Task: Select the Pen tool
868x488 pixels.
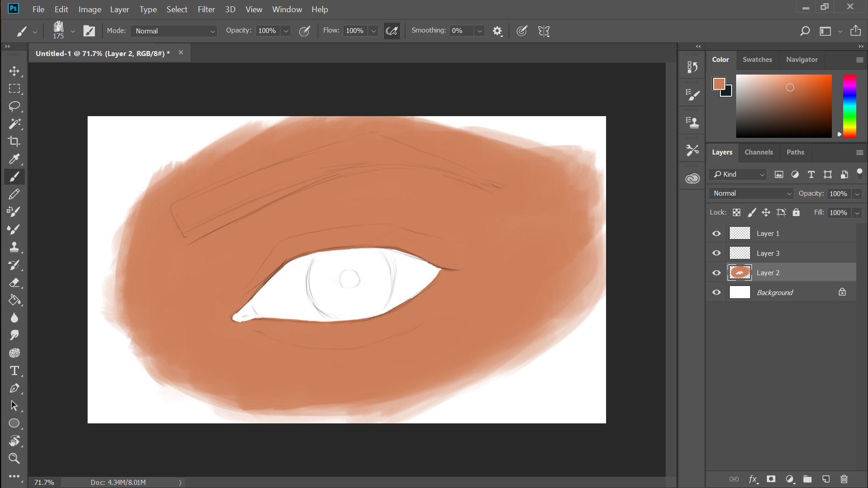Action: pyautogui.click(x=14, y=388)
